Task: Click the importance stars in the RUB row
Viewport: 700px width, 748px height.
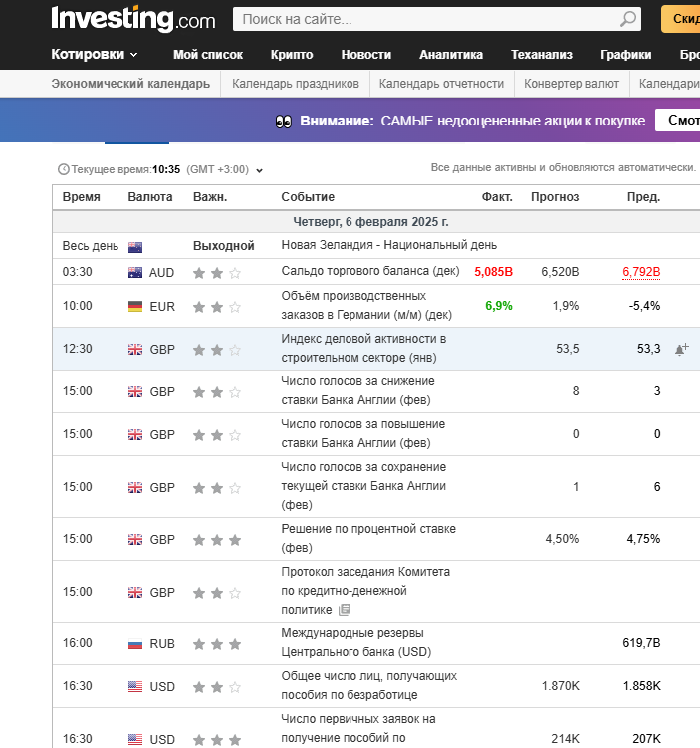Action: coord(217,643)
